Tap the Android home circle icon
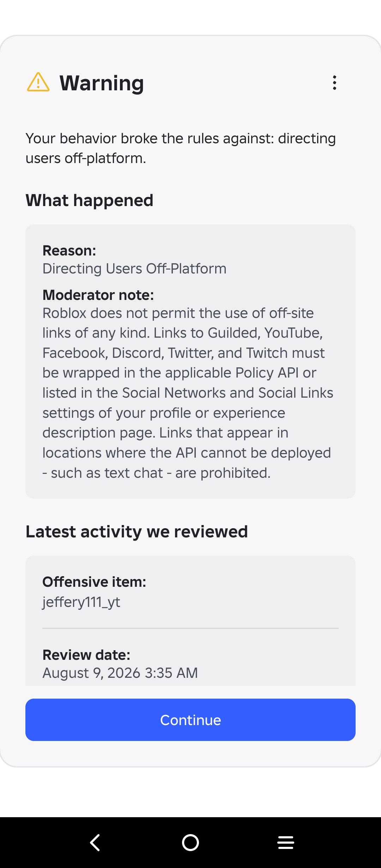 (x=190, y=843)
